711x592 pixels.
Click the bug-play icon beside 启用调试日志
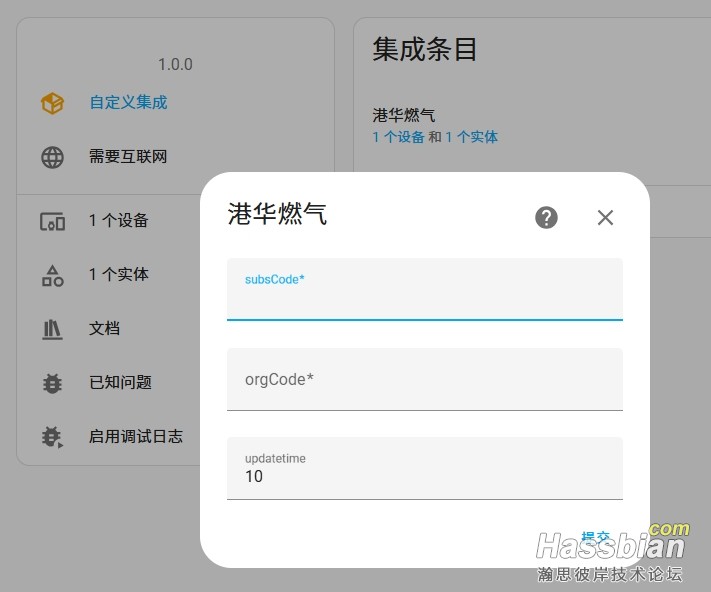(53, 437)
